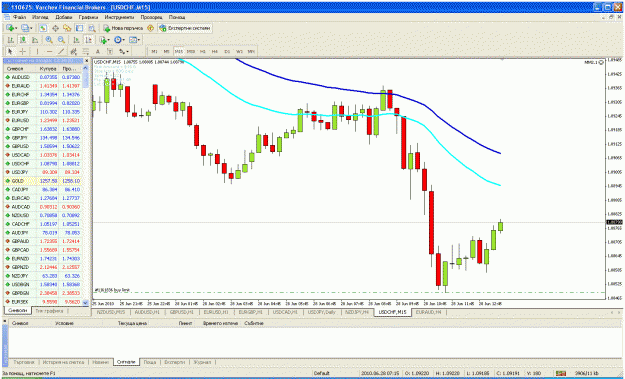Open the indicators list dropdown
The image size is (625, 379).
click(x=104, y=40)
